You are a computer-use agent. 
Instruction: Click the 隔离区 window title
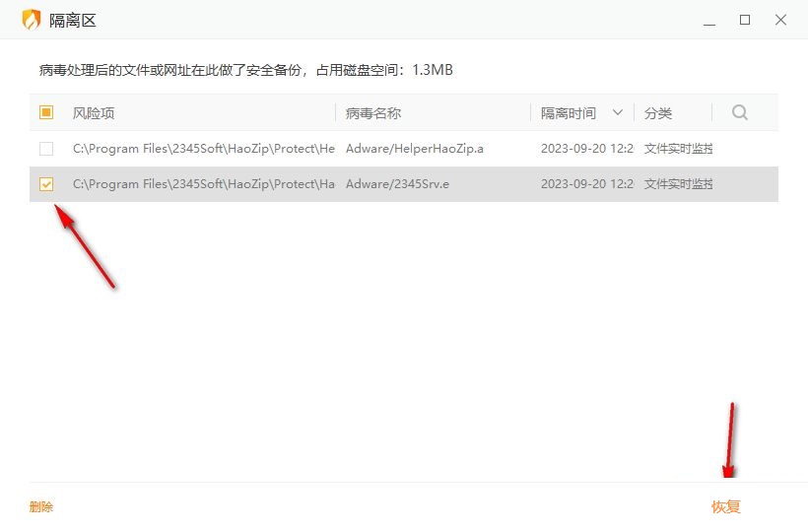click(x=73, y=20)
